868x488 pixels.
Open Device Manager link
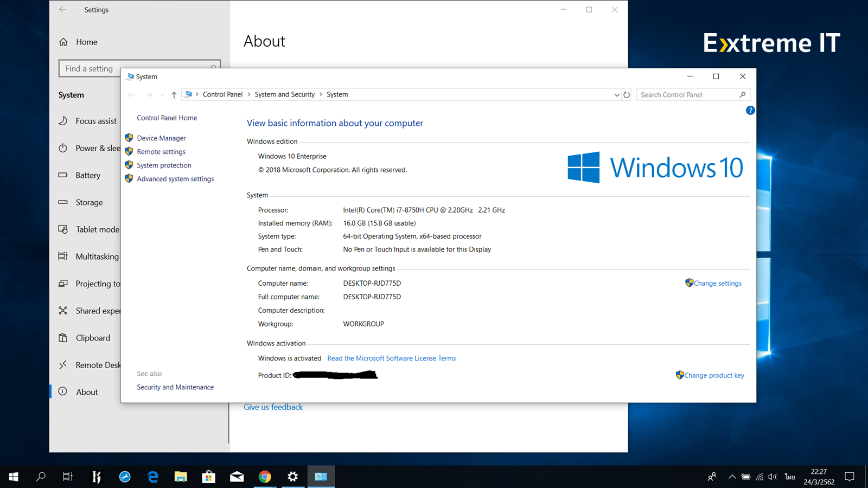161,138
